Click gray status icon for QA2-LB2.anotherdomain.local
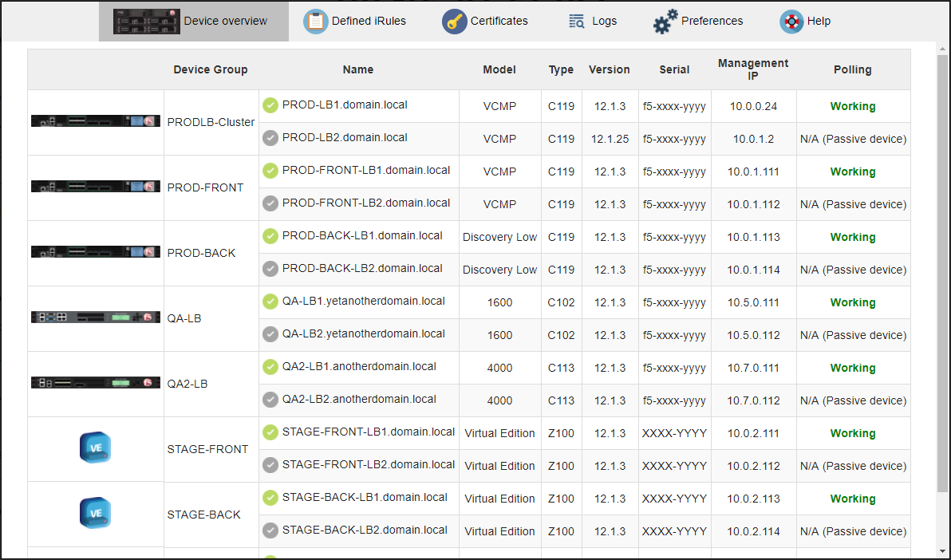Image resolution: width=951 pixels, height=560 pixels. [270, 400]
